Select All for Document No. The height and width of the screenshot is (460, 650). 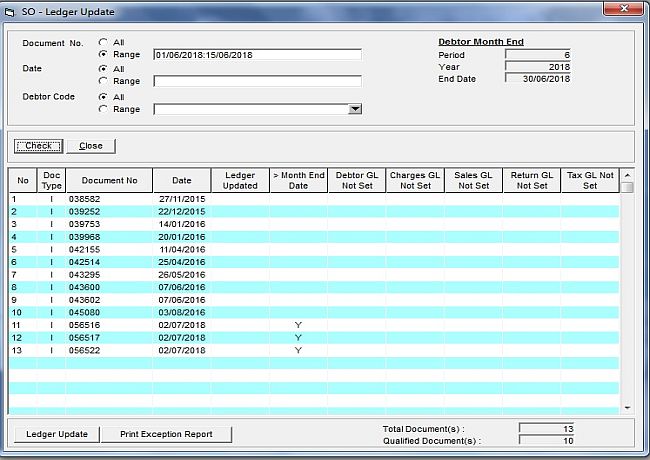103,42
